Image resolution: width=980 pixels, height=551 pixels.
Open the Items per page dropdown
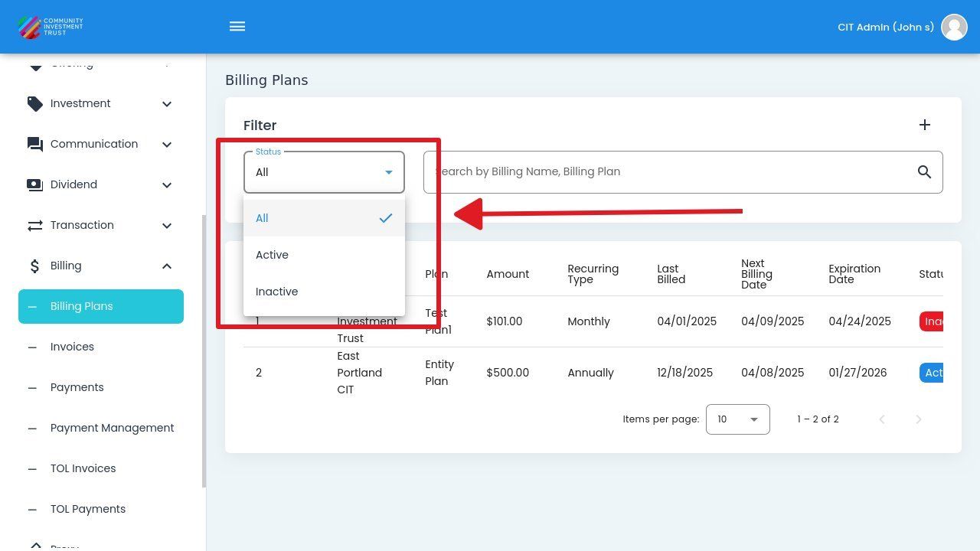[x=737, y=419]
